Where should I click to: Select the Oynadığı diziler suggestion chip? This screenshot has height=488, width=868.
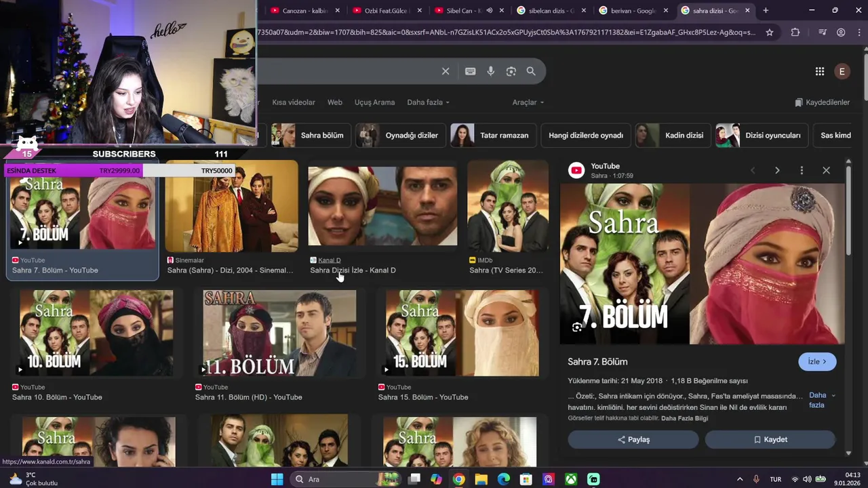point(401,135)
